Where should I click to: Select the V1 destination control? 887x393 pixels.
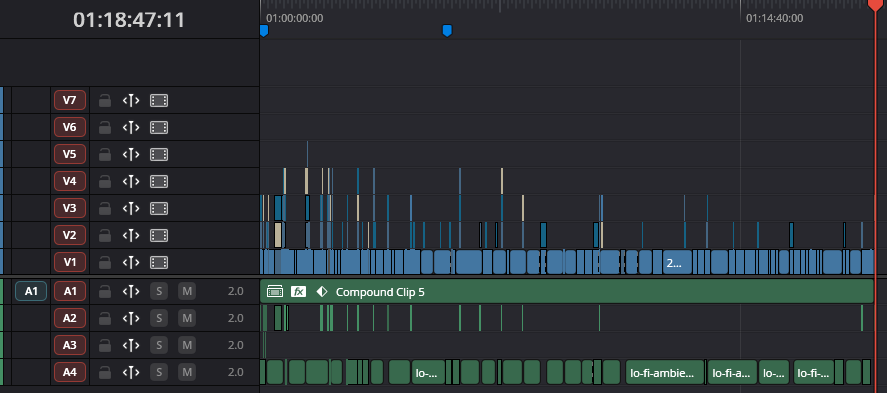tap(70, 262)
